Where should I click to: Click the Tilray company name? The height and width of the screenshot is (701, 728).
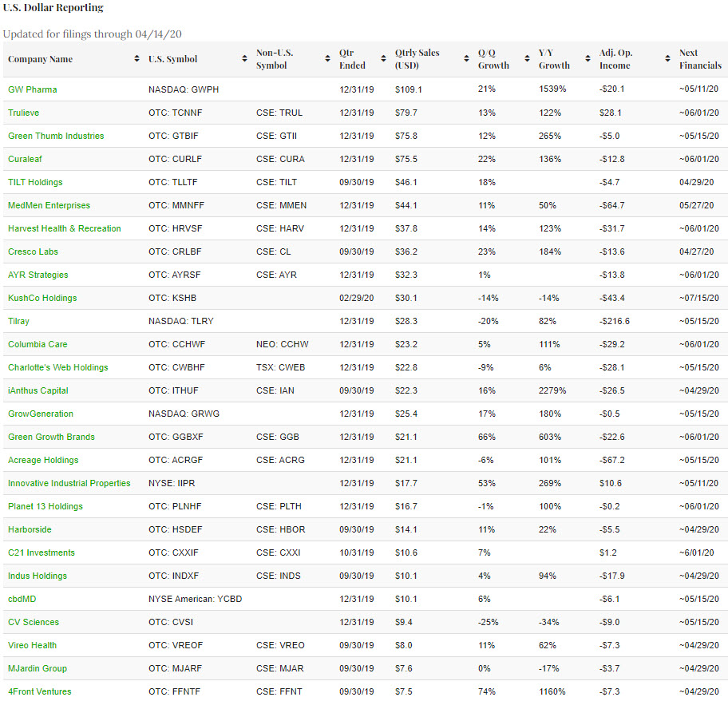coord(20,321)
